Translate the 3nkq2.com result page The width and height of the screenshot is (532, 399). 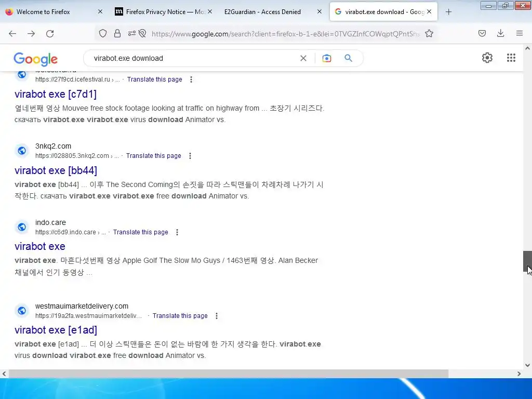[x=154, y=156]
